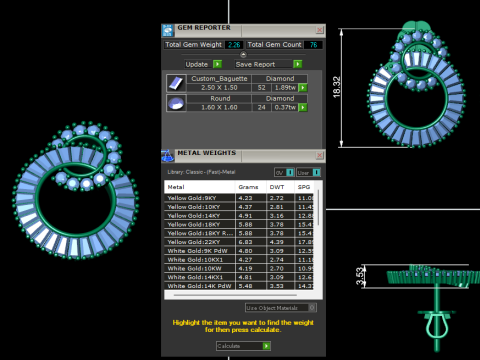
Task: Click the Metal Weights scale icon
Action: [168, 156]
